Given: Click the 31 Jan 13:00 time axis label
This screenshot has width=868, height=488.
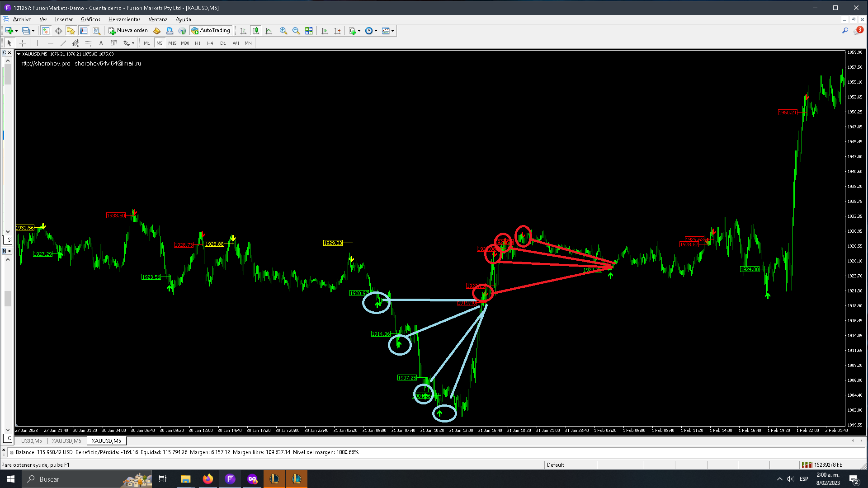Looking at the screenshot, I should point(461,431).
